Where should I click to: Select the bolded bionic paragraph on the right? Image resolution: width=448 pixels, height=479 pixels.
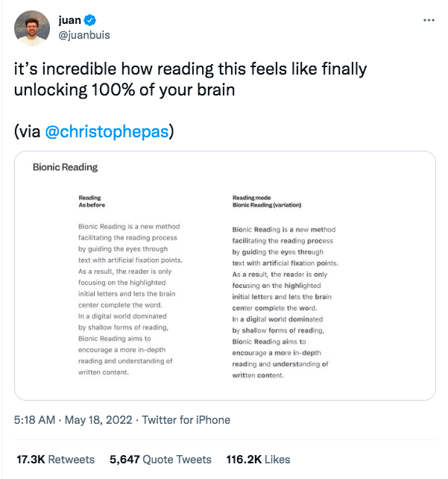(x=284, y=302)
